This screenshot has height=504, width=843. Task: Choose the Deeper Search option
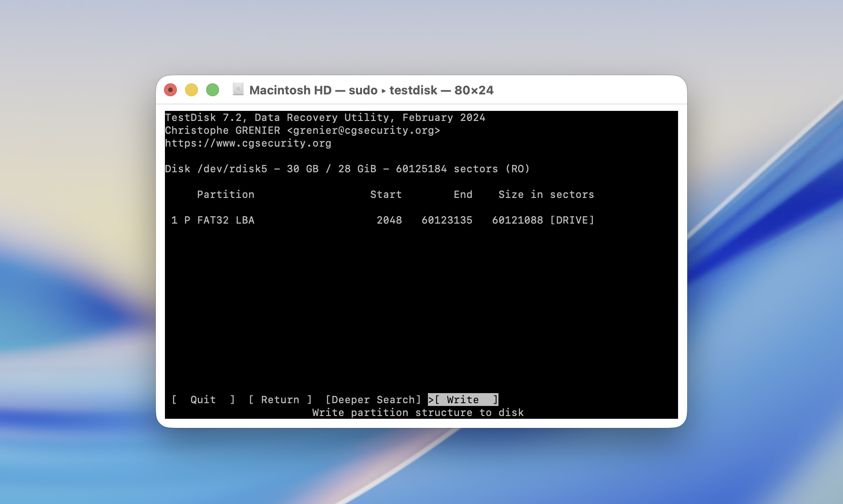373,400
